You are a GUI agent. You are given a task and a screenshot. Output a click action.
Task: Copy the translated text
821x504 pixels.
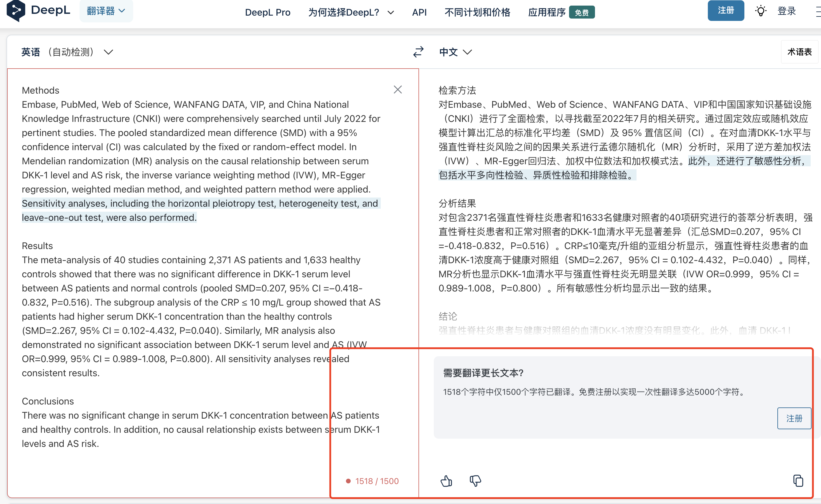pos(799,480)
